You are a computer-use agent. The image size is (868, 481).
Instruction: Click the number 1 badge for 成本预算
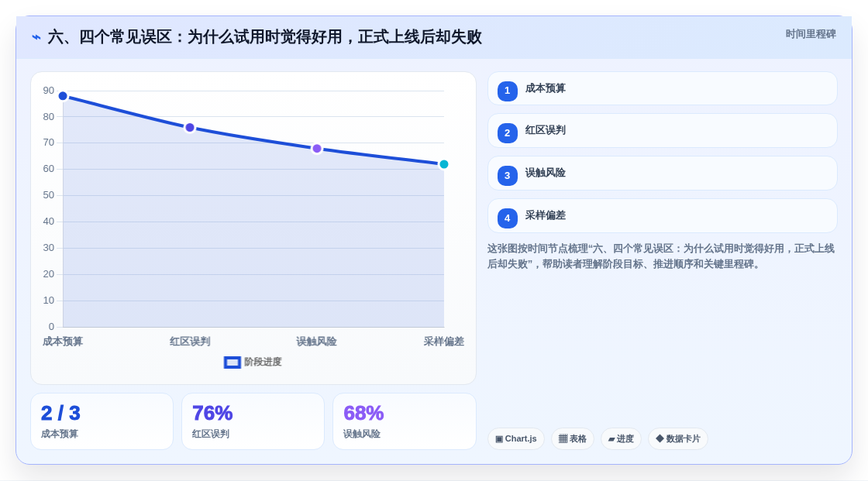pos(507,91)
